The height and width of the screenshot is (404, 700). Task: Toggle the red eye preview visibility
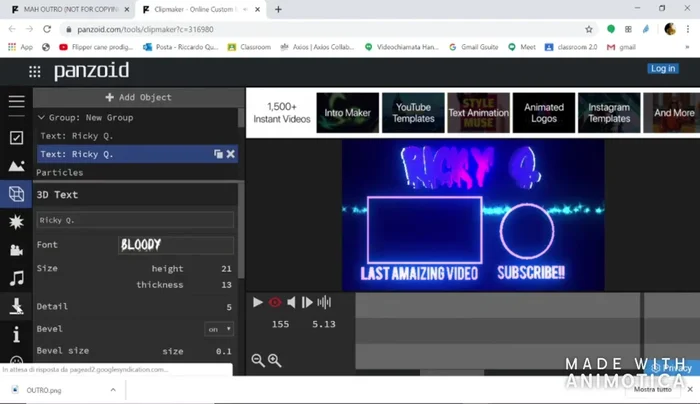[275, 302]
